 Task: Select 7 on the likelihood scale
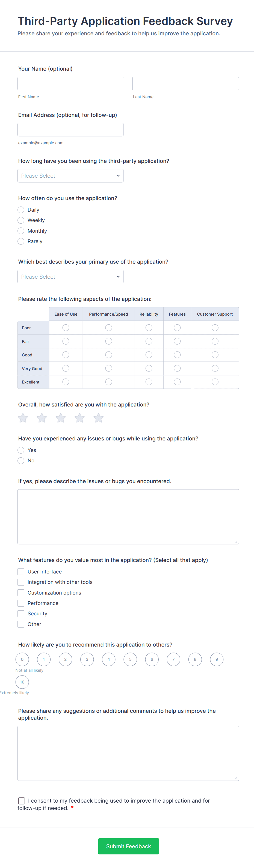point(173,659)
